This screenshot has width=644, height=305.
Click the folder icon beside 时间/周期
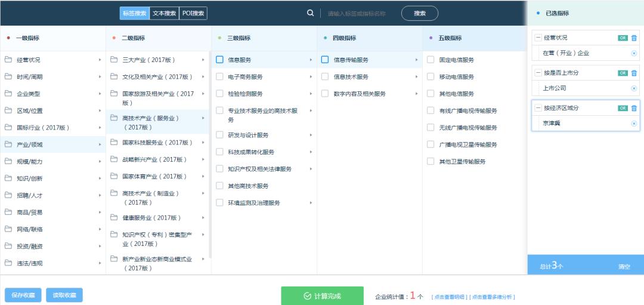8,76
